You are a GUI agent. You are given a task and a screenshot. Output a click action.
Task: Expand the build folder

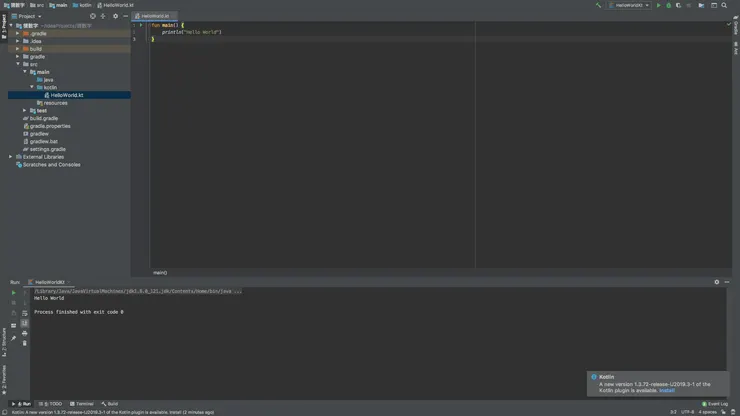point(17,49)
